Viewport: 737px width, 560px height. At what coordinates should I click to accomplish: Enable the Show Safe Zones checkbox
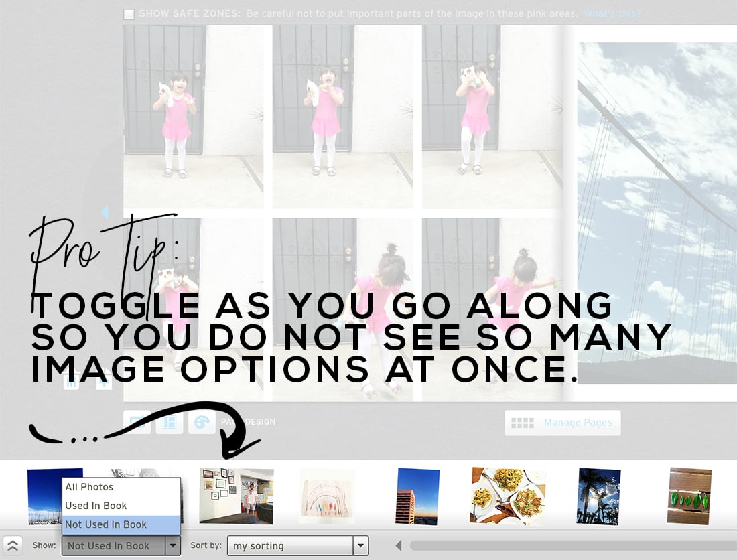click(129, 15)
